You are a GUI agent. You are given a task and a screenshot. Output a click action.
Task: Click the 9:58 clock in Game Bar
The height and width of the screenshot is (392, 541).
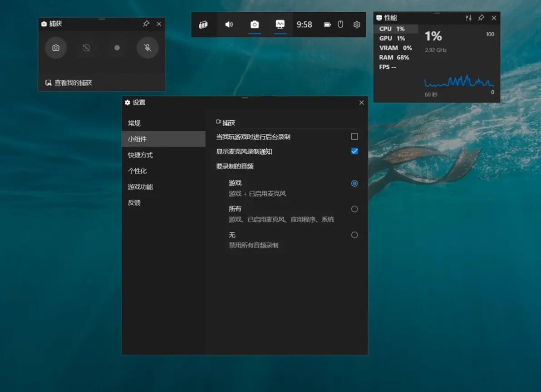click(304, 24)
